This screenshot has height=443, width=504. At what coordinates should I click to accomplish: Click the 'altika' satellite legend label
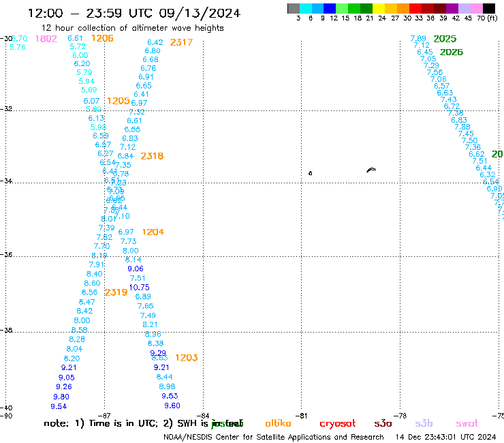click(278, 423)
